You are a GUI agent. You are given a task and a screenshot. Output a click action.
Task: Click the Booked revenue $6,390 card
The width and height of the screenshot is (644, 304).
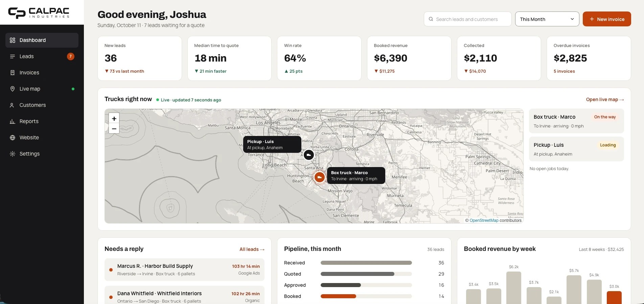pyautogui.click(x=409, y=58)
